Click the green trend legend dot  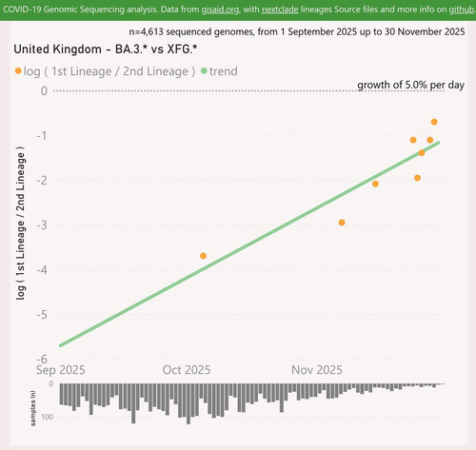click(x=204, y=70)
